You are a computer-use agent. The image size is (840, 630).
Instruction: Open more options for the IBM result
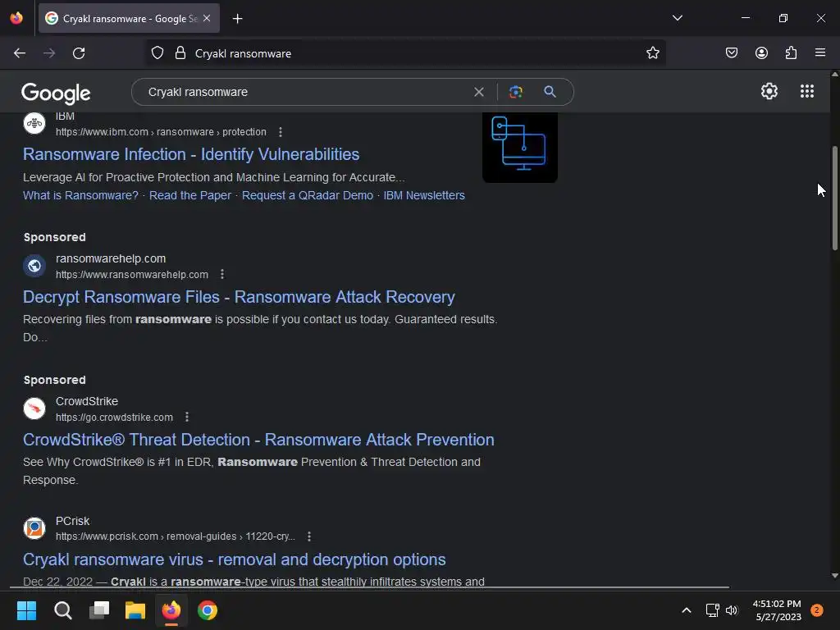tap(281, 132)
